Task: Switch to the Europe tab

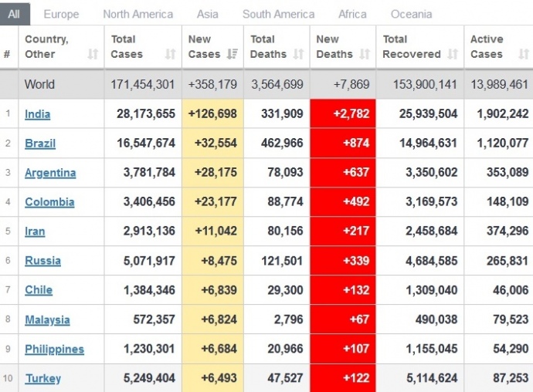Action: click(x=61, y=14)
